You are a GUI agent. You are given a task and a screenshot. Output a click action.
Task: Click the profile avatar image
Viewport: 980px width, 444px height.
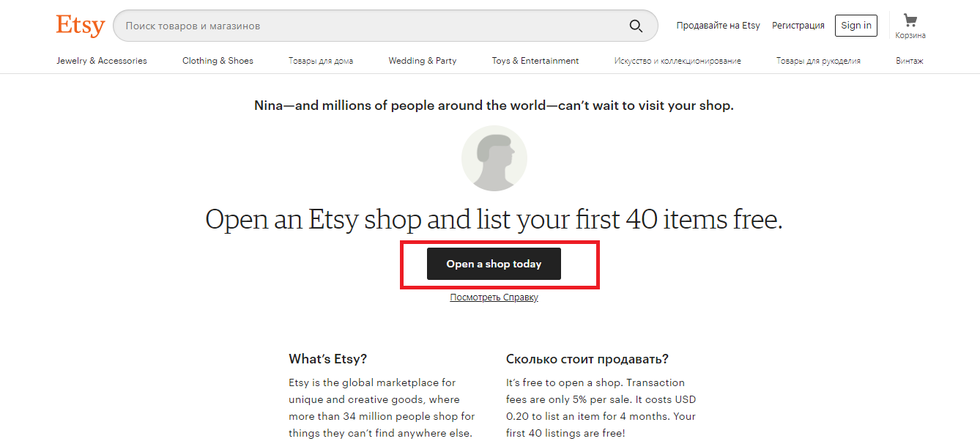[x=494, y=158]
